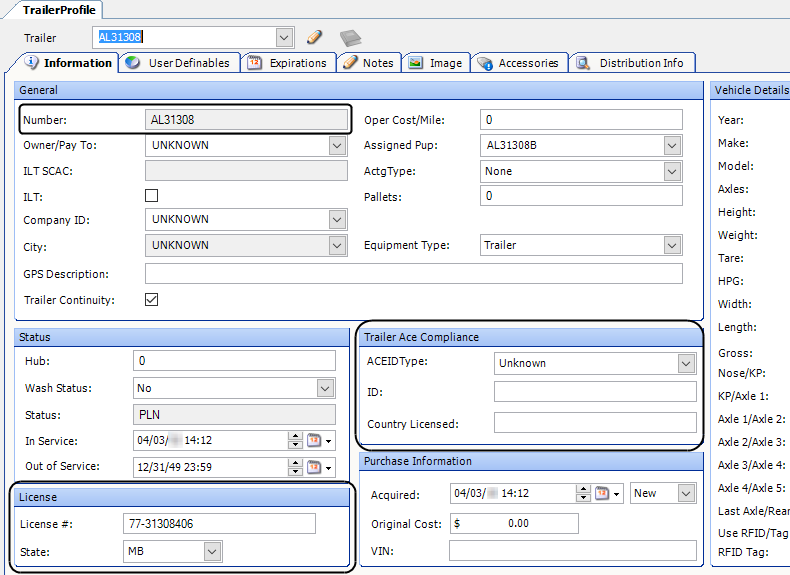Switch to the User Definables tab
Viewport: 790px width, 575px height.
pyautogui.click(x=188, y=62)
